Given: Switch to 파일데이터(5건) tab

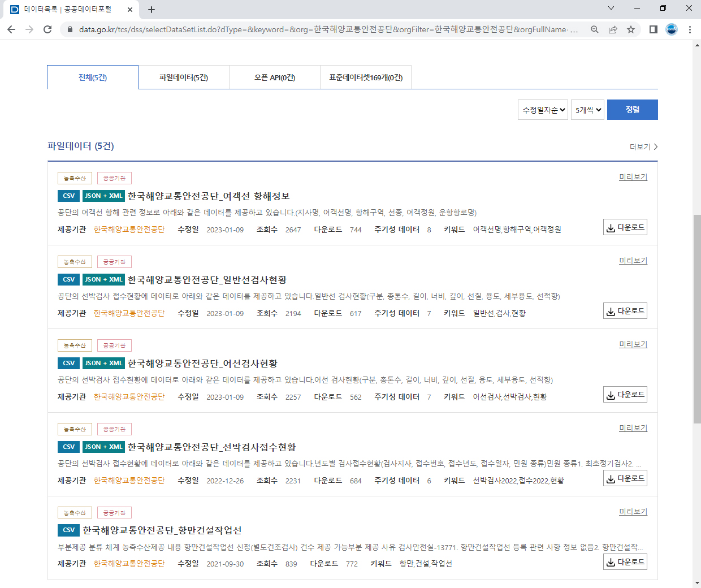Looking at the screenshot, I should [x=184, y=77].
